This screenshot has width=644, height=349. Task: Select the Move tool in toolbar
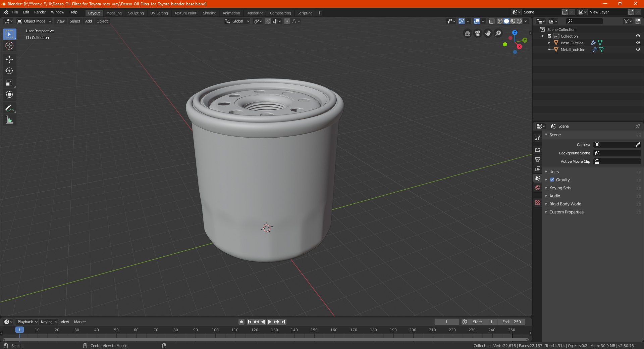tap(9, 59)
